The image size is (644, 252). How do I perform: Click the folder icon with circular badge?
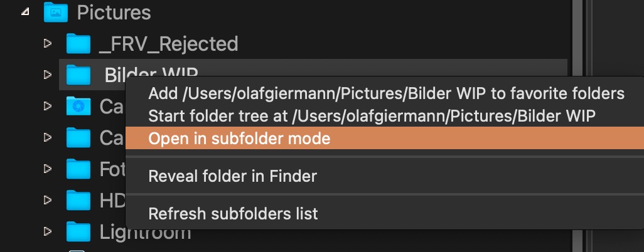[x=78, y=107]
